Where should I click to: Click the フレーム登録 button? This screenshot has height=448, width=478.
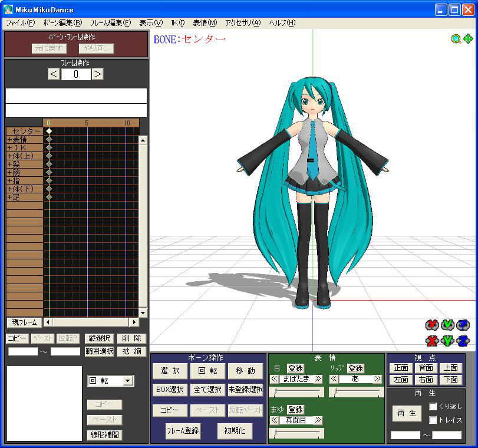pyautogui.click(x=182, y=431)
